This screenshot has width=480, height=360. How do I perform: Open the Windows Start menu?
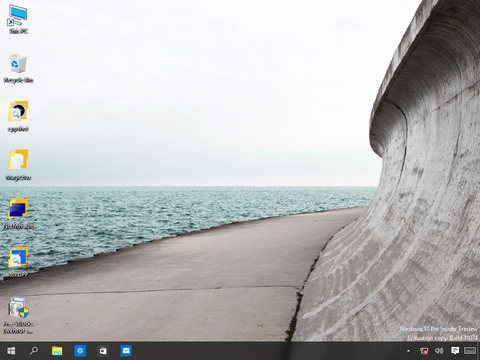coord(11,351)
